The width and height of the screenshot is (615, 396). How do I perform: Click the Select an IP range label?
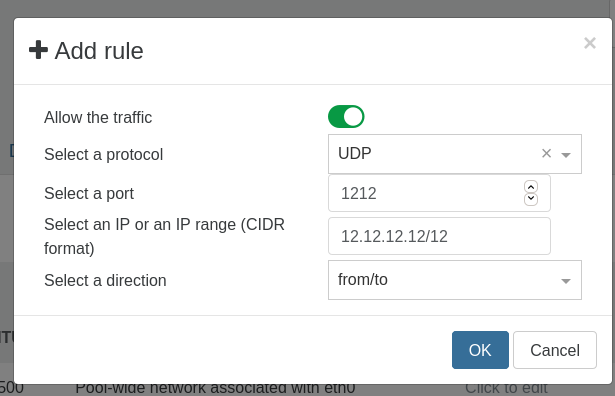tap(164, 236)
